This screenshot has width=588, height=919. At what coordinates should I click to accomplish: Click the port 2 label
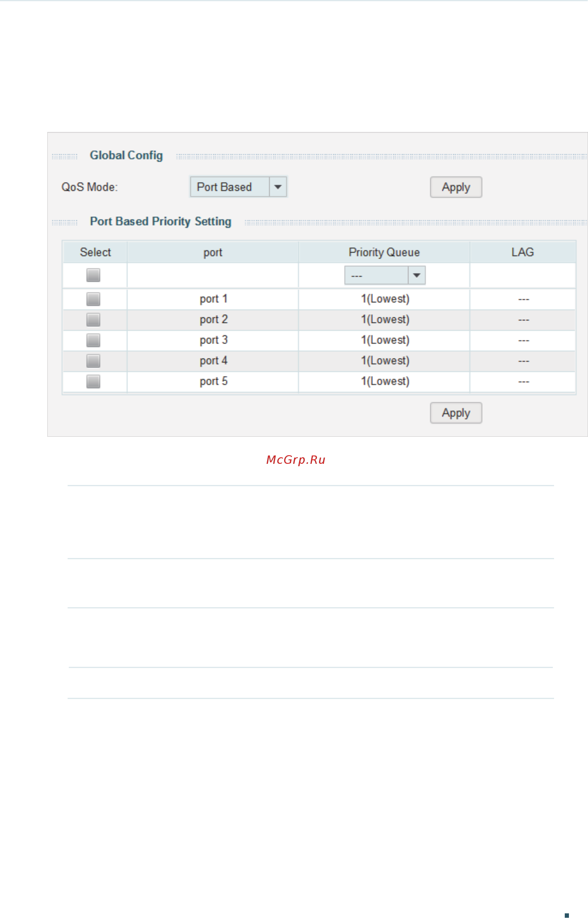(214, 320)
